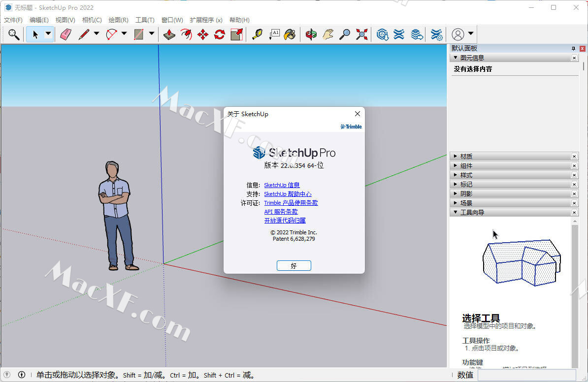
Task: Choose the Text label tool
Action: click(x=274, y=34)
